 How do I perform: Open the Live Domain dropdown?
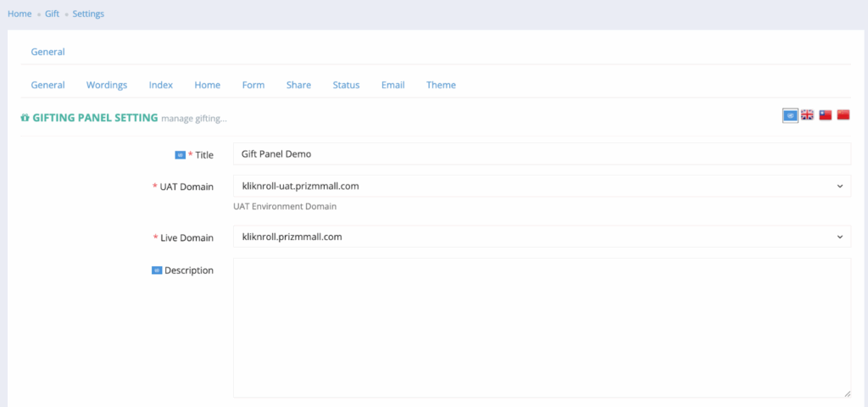(x=542, y=237)
